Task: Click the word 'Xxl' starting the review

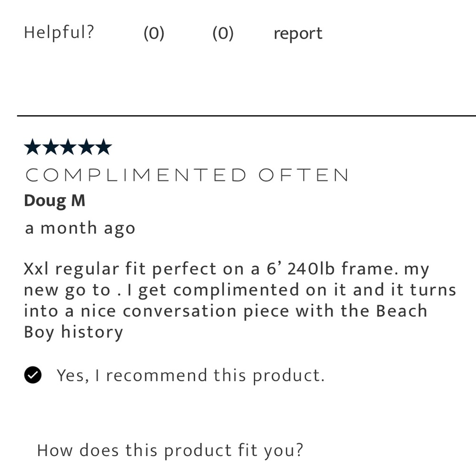Action: point(37,269)
